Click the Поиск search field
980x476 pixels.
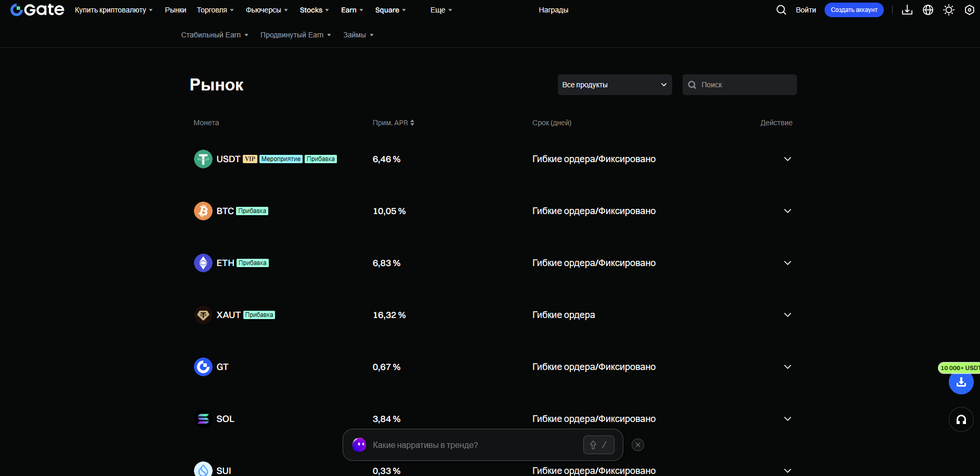[x=740, y=85]
